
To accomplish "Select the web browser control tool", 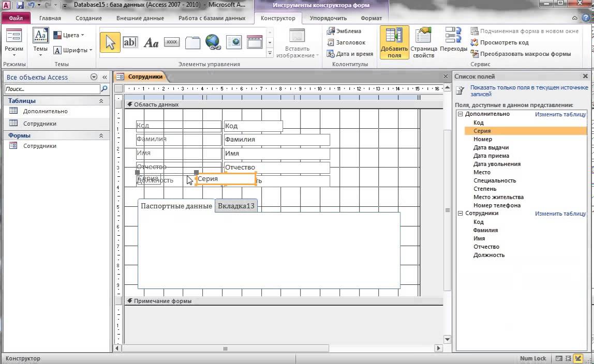I will [234, 42].
